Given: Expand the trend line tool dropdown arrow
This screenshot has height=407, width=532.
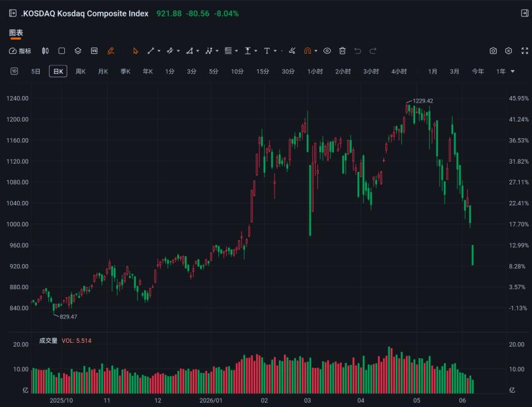Looking at the screenshot, I should [159, 51].
